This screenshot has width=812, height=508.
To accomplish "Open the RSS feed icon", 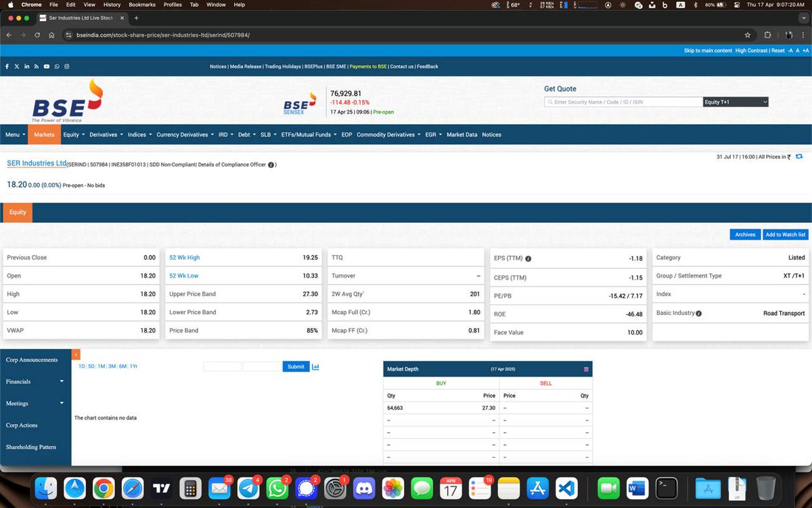I will click(37, 66).
